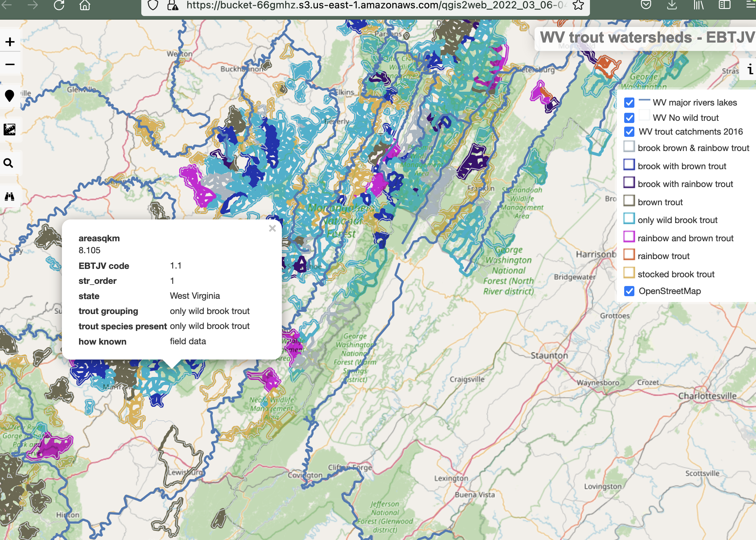This screenshot has width=756, height=540.
Task: Uncheck the WV major rivers lakes layer
Action: [x=629, y=103]
